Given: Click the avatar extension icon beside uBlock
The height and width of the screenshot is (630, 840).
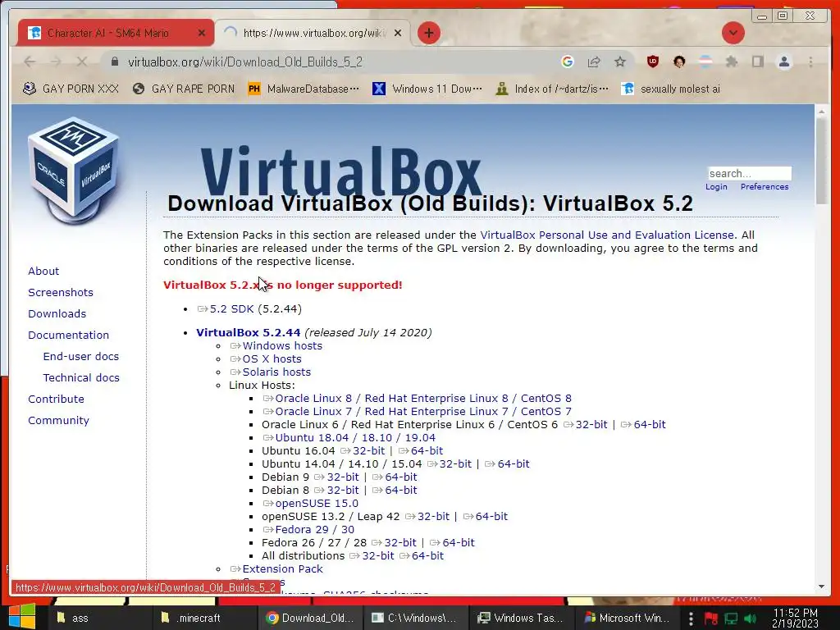Looking at the screenshot, I should (678, 62).
